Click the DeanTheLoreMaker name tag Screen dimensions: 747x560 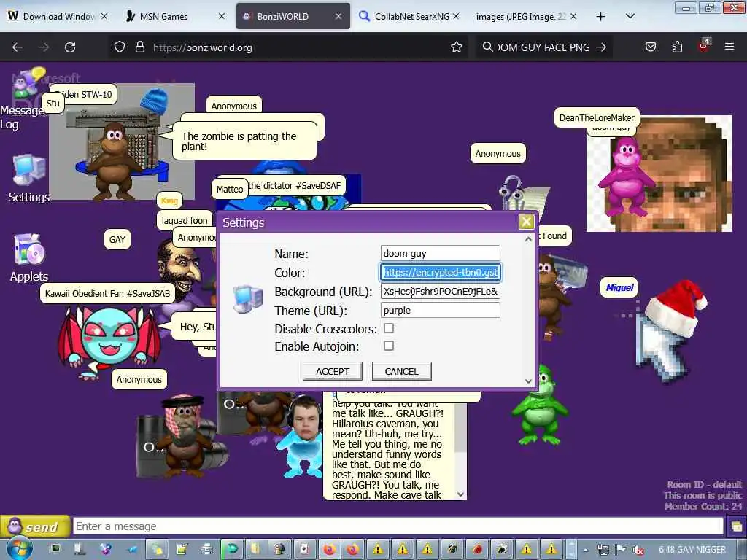pyautogui.click(x=597, y=117)
